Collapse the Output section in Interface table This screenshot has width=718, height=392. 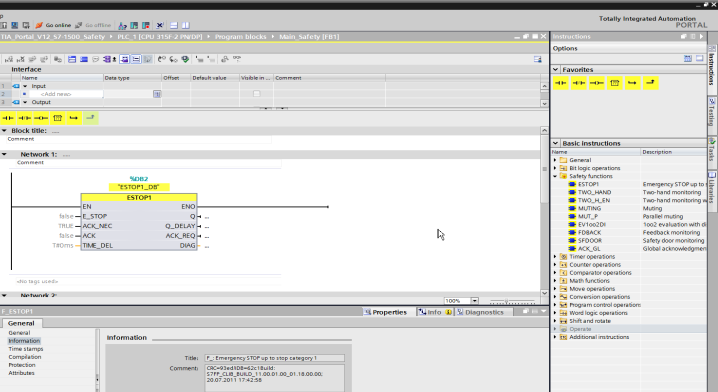(x=25, y=102)
